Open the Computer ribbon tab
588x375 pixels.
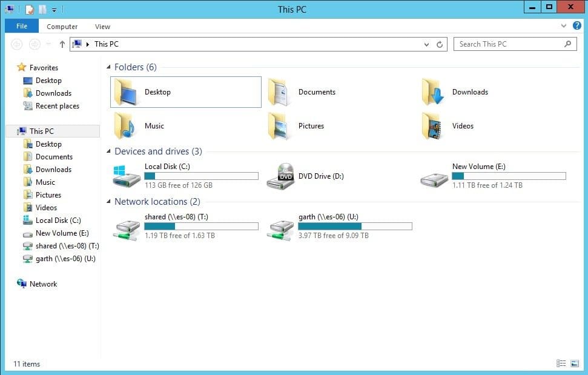pyautogui.click(x=62, y=27)
